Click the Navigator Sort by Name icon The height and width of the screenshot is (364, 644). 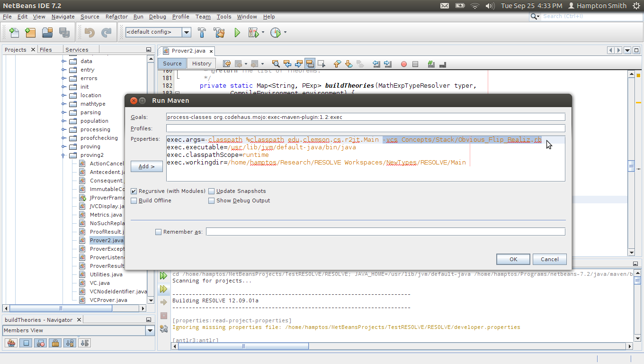[70, 343]
